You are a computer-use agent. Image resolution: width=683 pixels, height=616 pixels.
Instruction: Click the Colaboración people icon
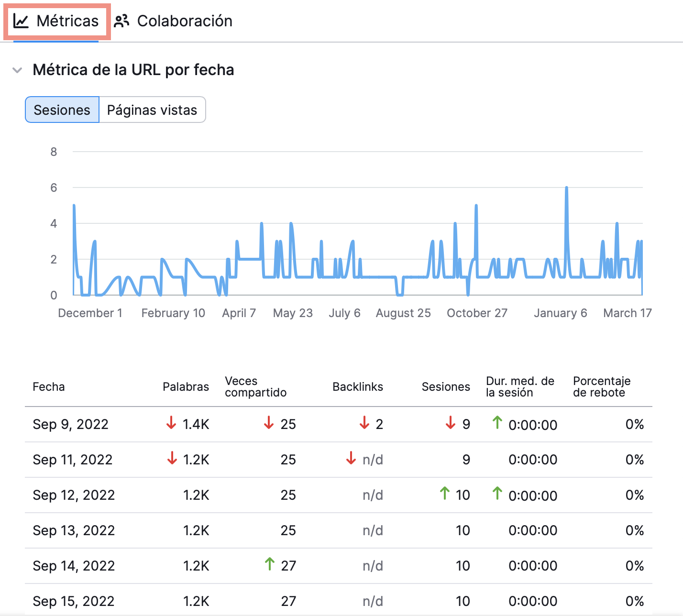122,21
